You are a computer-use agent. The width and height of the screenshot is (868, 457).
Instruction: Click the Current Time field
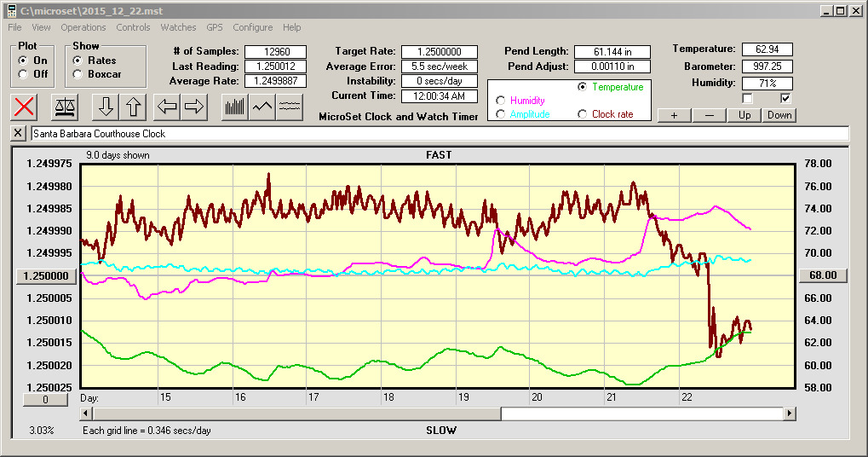[x=440, y=95]
